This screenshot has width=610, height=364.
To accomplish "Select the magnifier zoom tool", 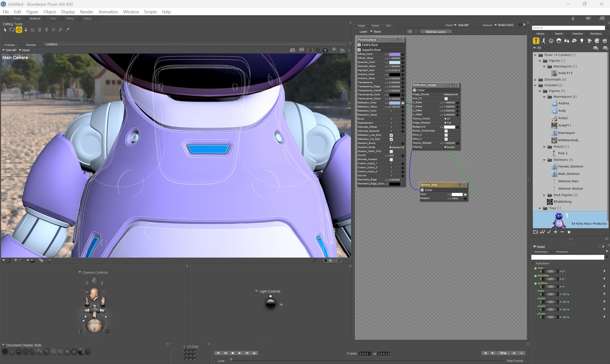I will (60, 30).
